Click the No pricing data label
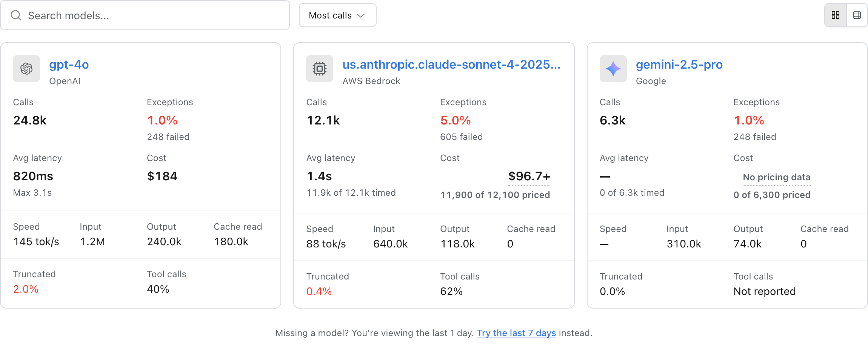 [777, 177]
